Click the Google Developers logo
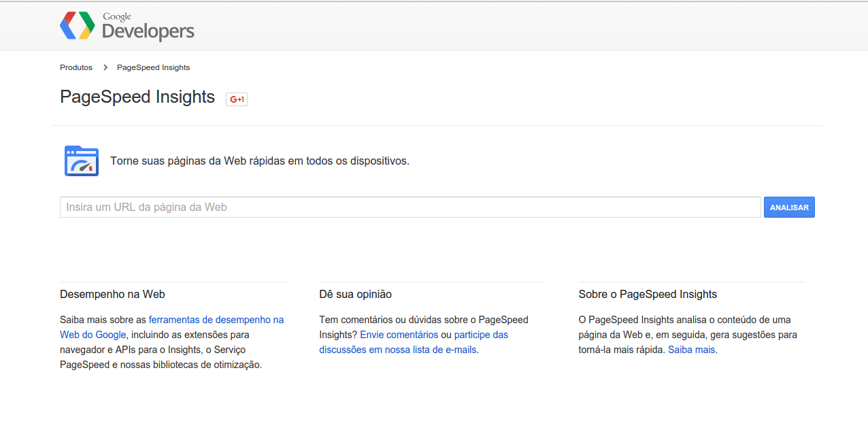 [x=127, y=26]
